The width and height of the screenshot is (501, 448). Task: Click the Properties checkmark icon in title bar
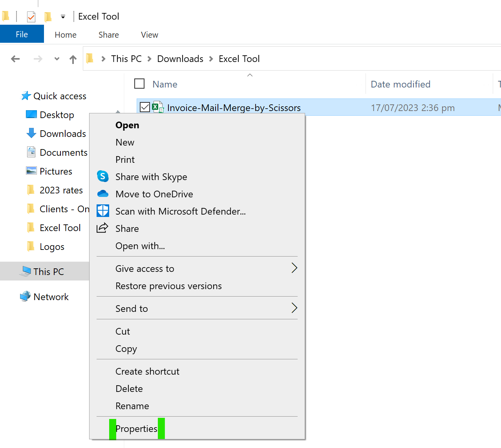[x=31, y=16]
